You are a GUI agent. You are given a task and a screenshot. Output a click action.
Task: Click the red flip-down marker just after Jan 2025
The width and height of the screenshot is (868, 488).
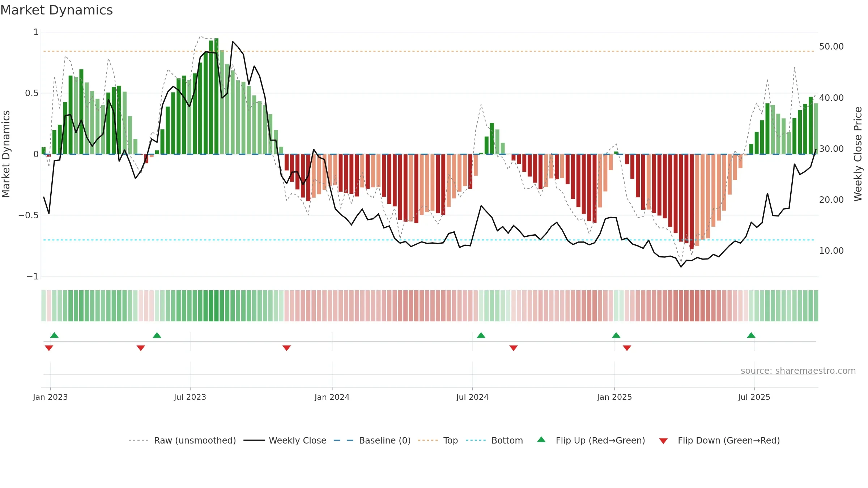(627, 348)
